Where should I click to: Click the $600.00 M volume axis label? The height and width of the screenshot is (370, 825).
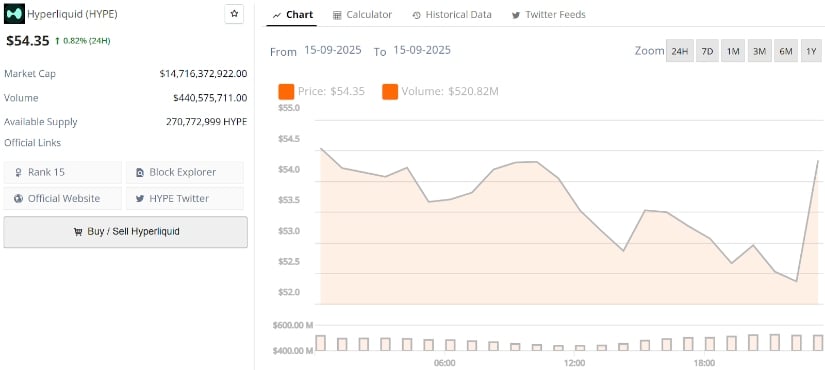(293, 325)
